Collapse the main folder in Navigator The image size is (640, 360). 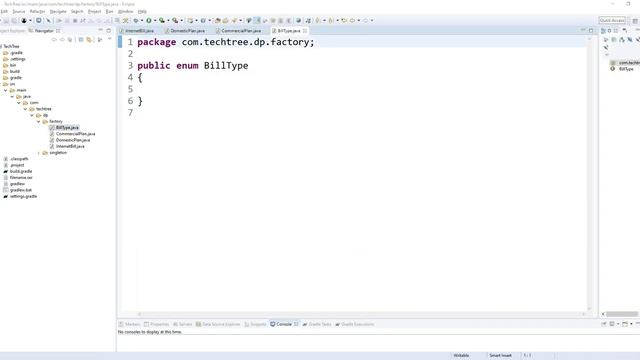[6, 90]
